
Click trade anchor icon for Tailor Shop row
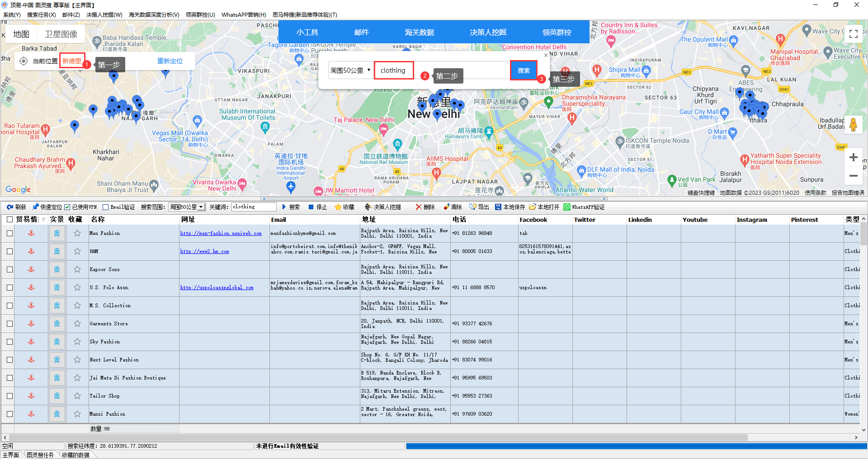click(31, 396)
